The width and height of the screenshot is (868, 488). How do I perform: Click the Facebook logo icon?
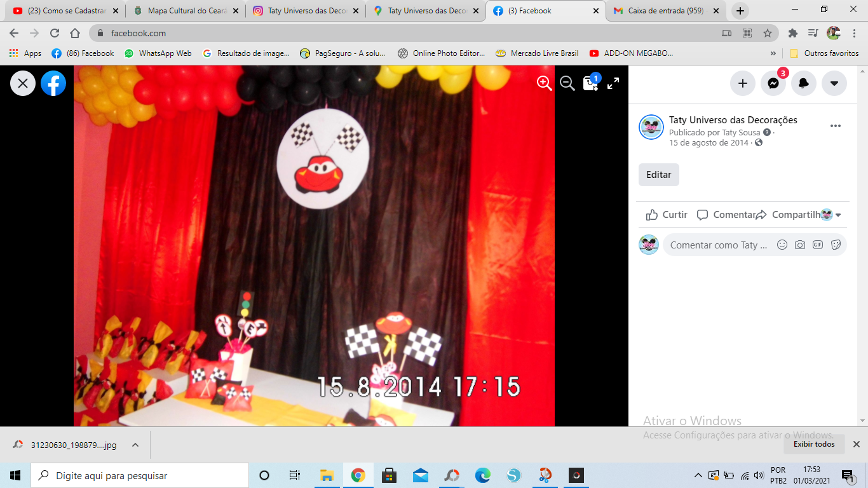tap(53, 83)
